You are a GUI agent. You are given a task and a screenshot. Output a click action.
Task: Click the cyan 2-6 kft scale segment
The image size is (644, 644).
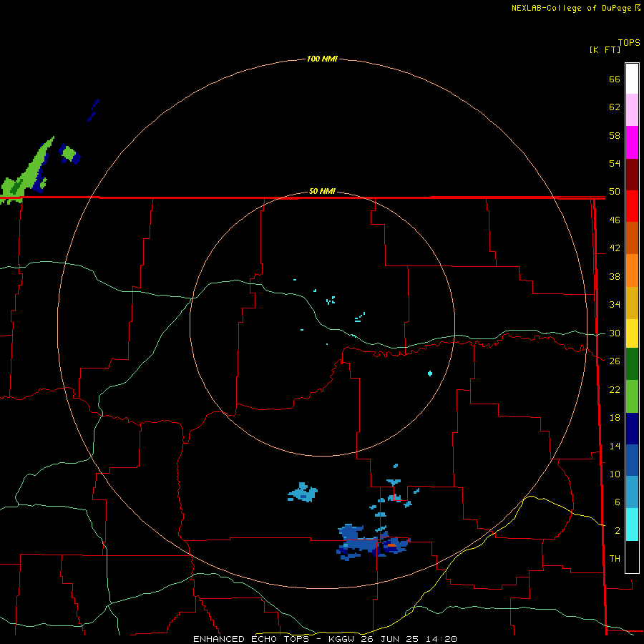pyautogui.click(x=632, y=525)
